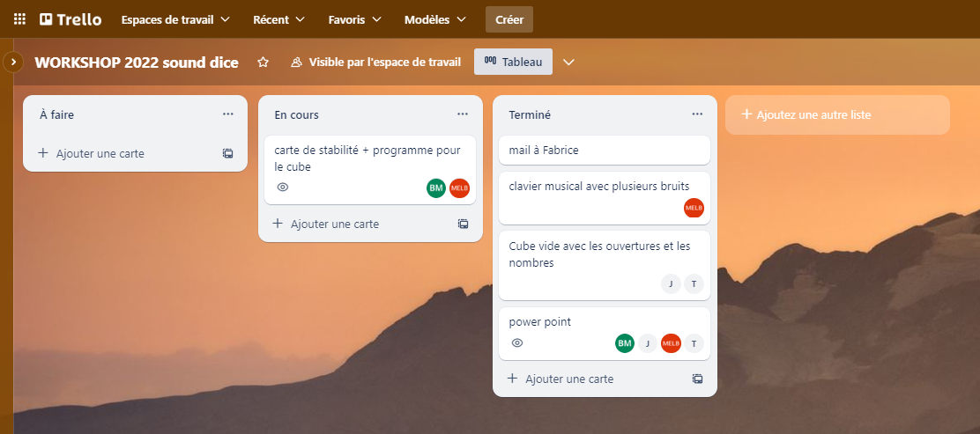This screenshot has width=980, height=434.
Task: Click Ajoutez une autre liste
Action: [x=837, y=115]
